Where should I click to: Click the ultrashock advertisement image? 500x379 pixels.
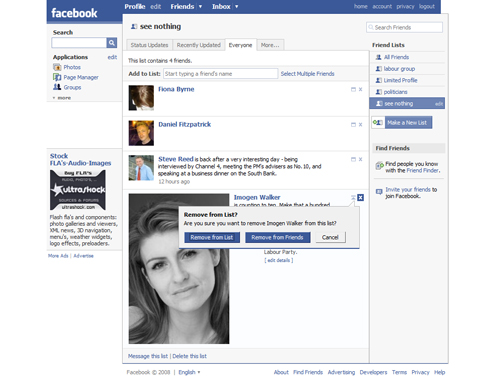click(78, 190)
